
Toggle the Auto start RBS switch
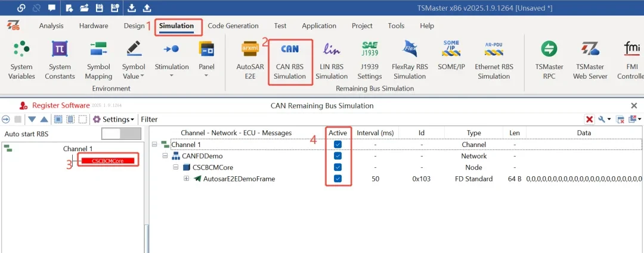121,134
